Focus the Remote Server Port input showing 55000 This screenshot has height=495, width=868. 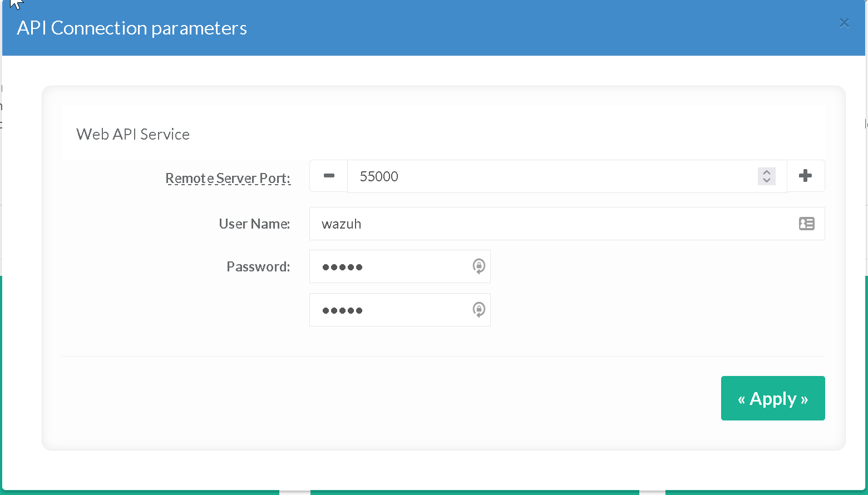(x=551, y=176)
